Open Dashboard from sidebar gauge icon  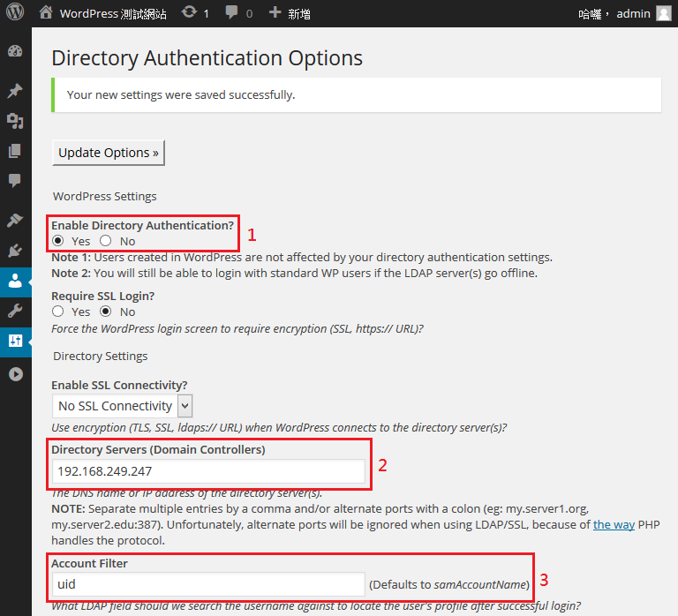pyautogui.click(x=15, y=51)
